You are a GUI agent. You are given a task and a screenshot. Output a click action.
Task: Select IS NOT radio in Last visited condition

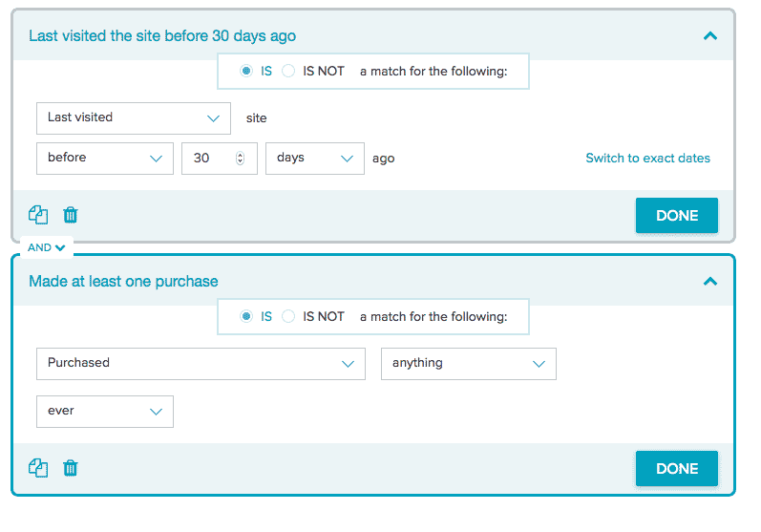pos(288,72)
